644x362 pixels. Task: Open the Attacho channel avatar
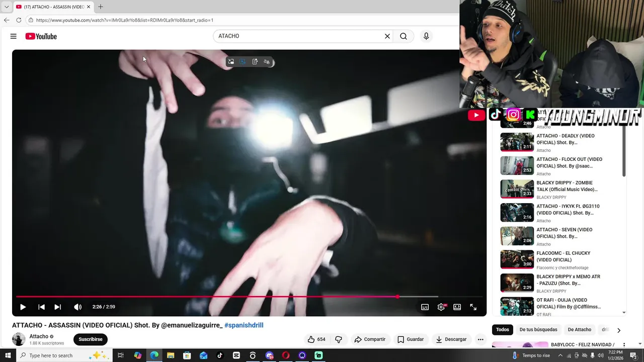(19, 339)
